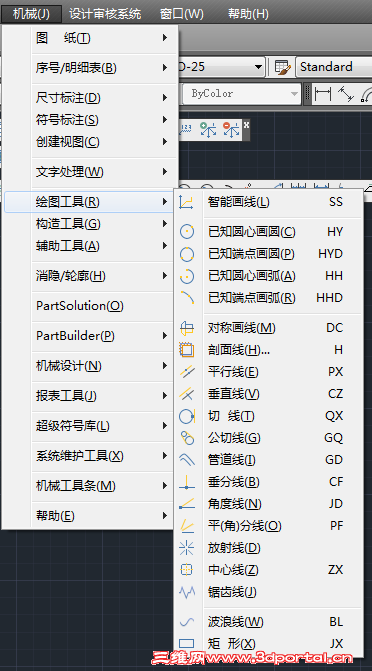372x671 pixels.
Task: Open the 机械(J) menu in menu bar
Action: point(31,14)
